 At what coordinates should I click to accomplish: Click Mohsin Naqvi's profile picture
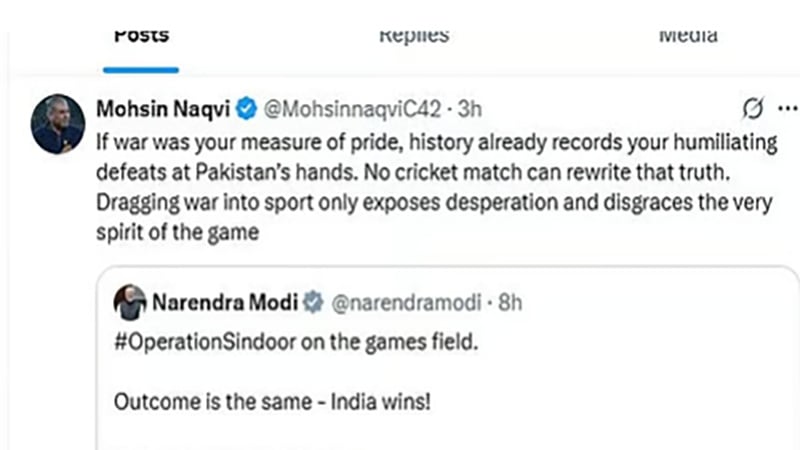[x=59, y=124]
